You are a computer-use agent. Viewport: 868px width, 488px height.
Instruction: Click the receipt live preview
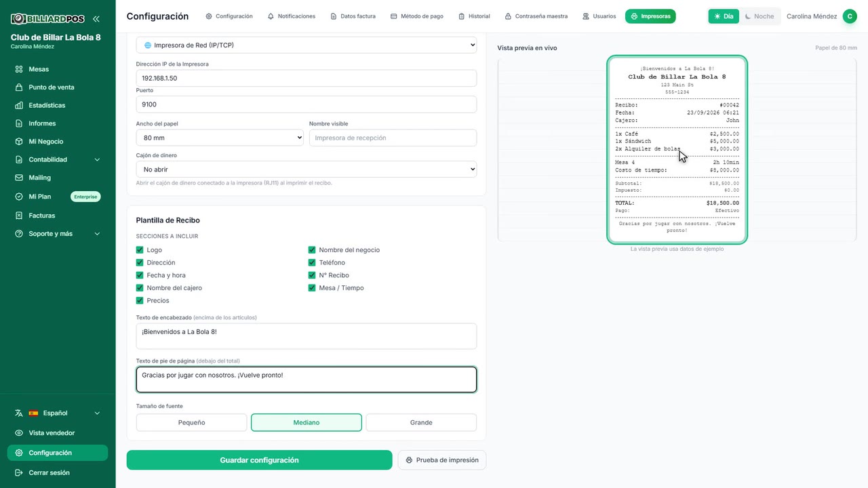(677, 149)
